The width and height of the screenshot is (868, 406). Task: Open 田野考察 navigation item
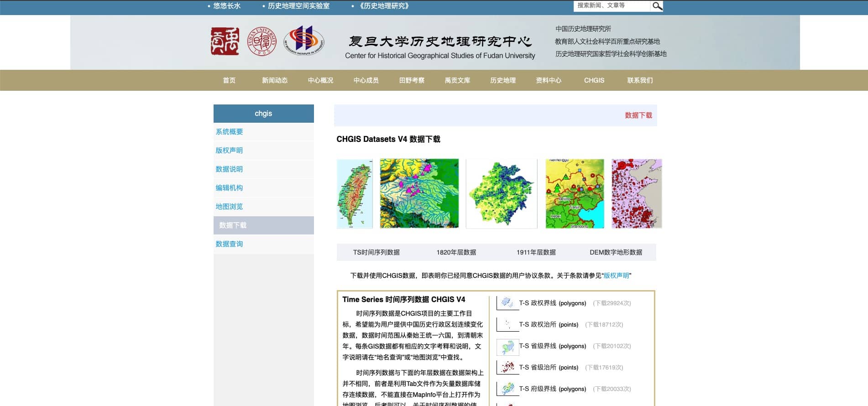click(412, 80)
